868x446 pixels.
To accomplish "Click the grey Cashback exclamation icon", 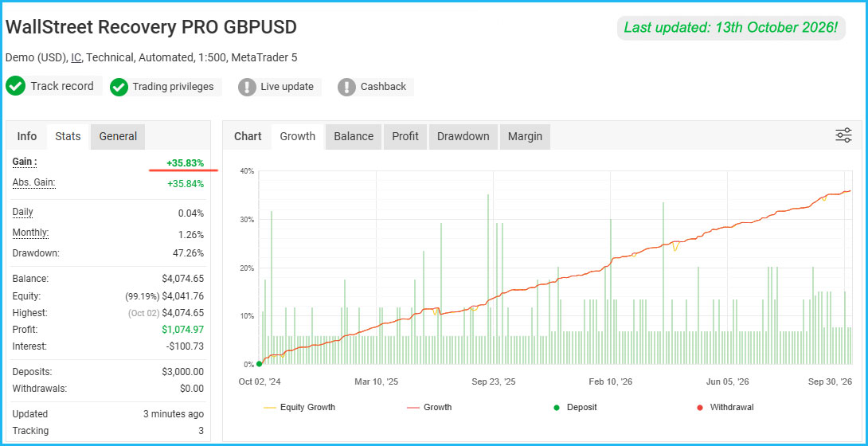I will [346, 87].
